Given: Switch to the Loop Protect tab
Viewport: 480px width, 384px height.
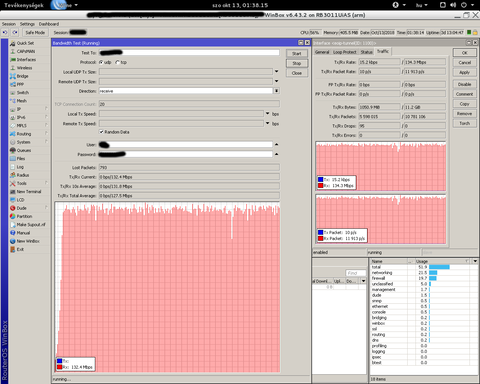Looking at the screenshot, I should 345,52.
